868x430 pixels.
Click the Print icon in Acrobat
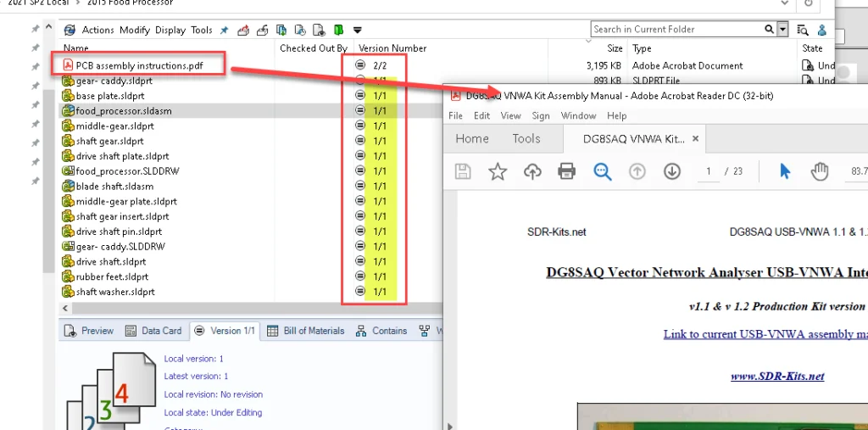(x=567, y=172)
